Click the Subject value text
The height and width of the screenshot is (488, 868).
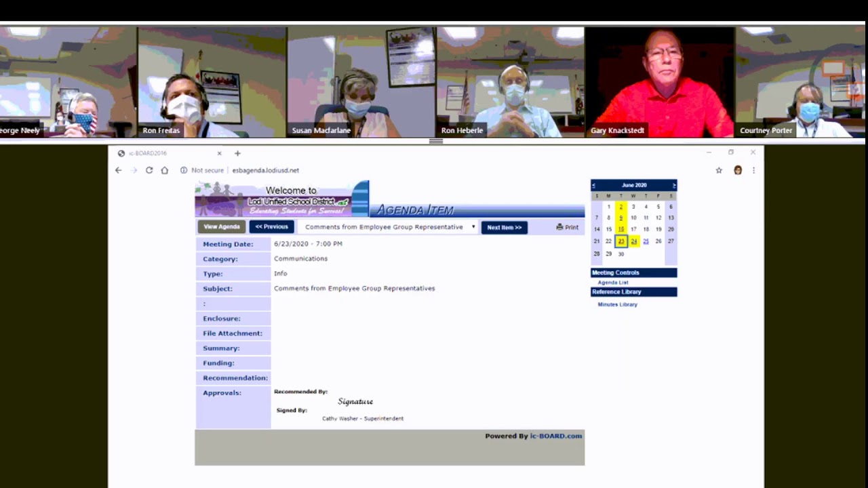[354, 289]
